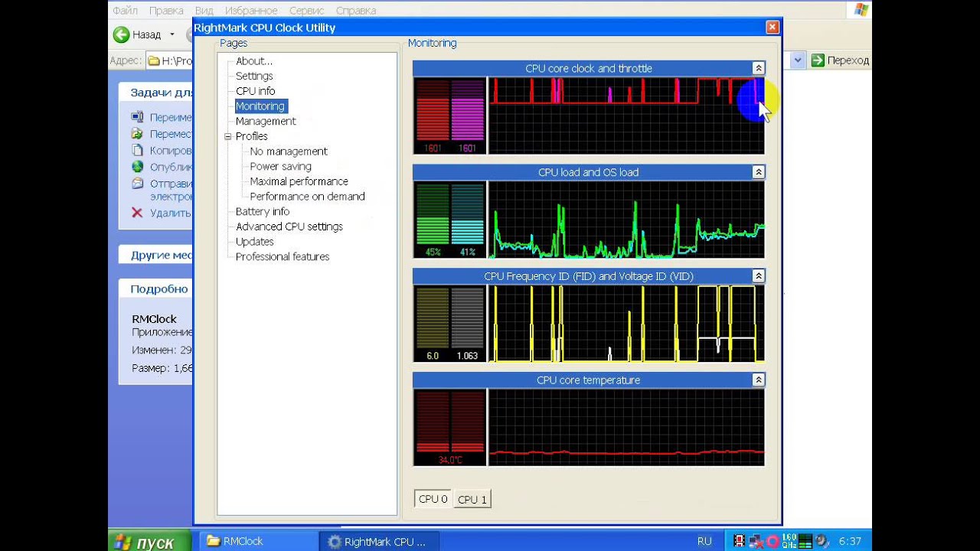Viewport: 980px width, 551px height.
Task: Click the speaker volume tray icon
Action: click(x=822, y=541)
